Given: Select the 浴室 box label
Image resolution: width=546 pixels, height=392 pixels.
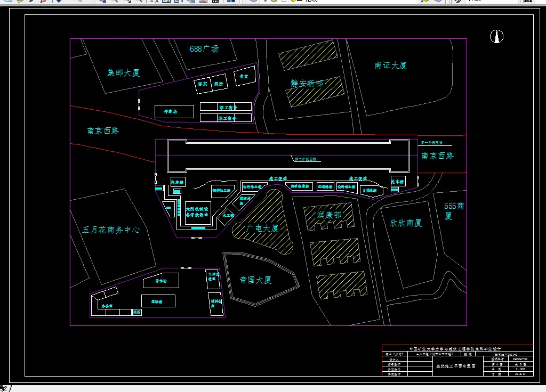Looking at the screenshot, I should (203, 84).
